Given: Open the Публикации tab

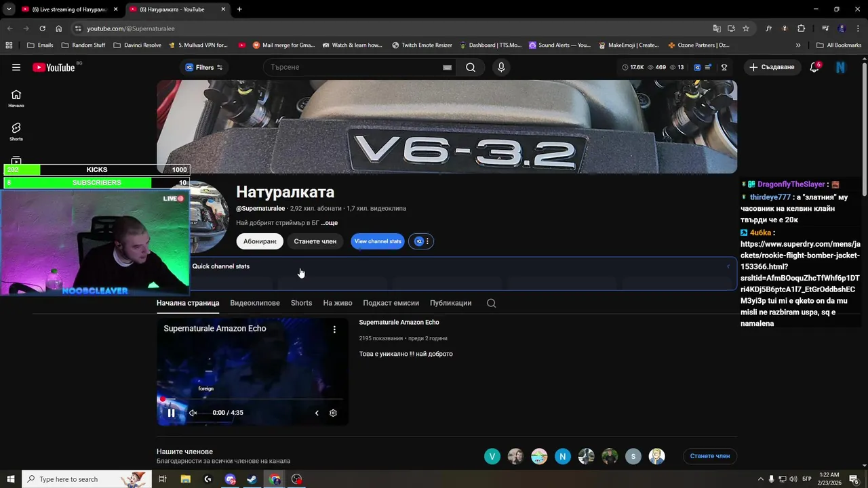Looking at the screenshot, I should point(450,303).
